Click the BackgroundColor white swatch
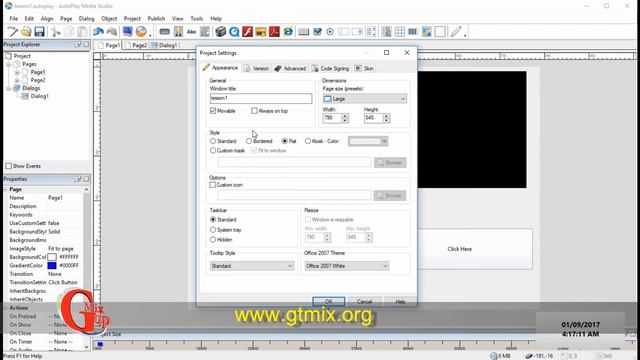The height and width of the screenshot is (360, 640). (52, 257)
